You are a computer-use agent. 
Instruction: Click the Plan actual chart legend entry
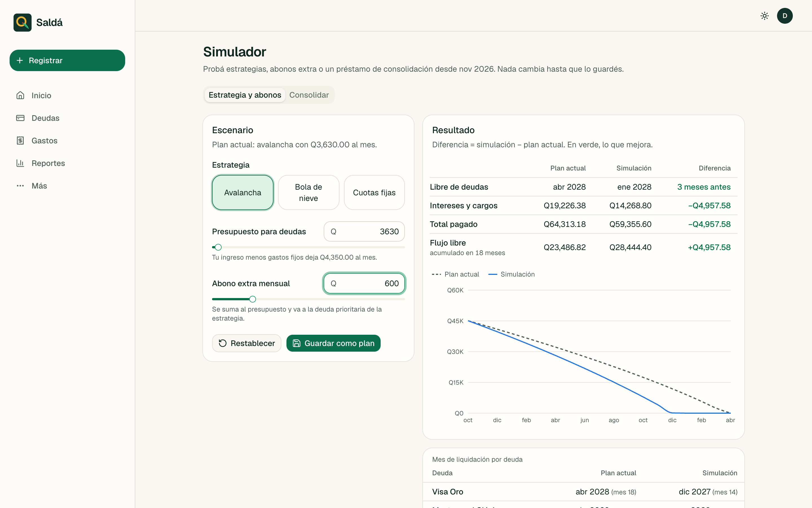click(455, 274)
